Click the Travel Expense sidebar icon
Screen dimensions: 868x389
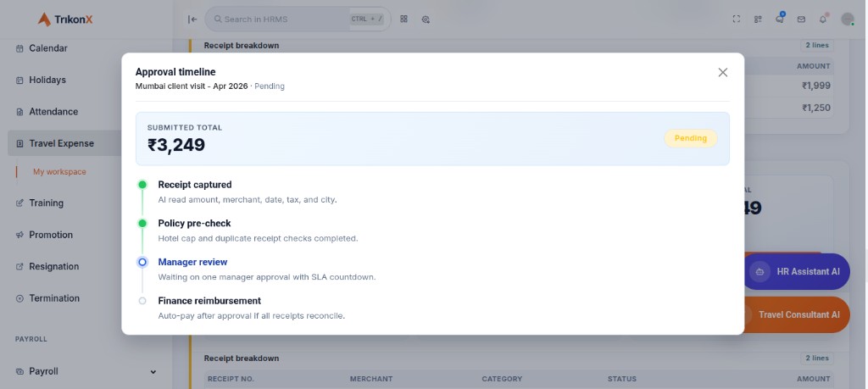(20, 143)
